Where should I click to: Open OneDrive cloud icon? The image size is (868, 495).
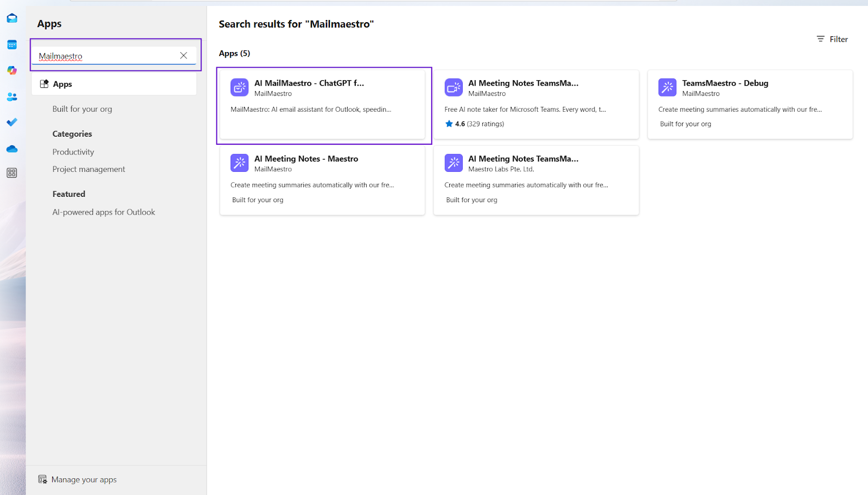[12, 149]
